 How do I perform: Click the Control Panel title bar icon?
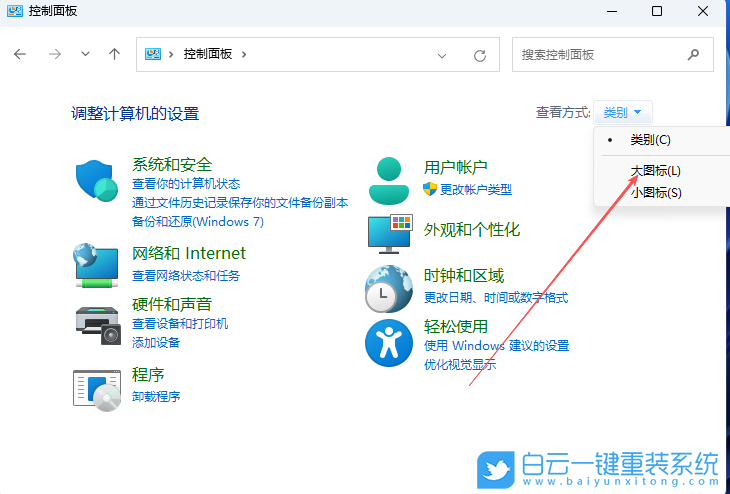14,11
